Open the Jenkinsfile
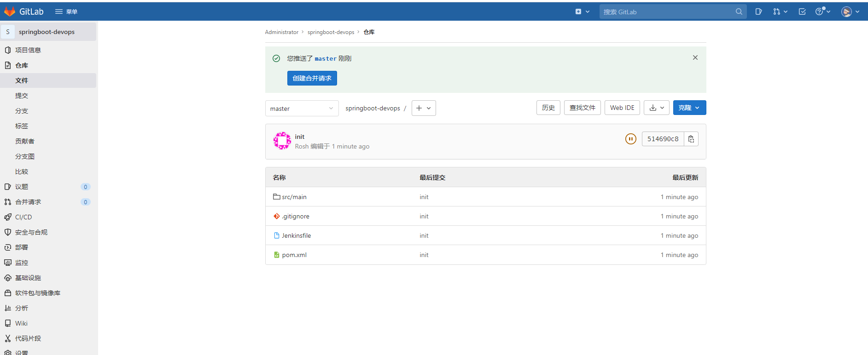Image resolution: width=868 pixels, height=355 pixels. click(296, 235)
